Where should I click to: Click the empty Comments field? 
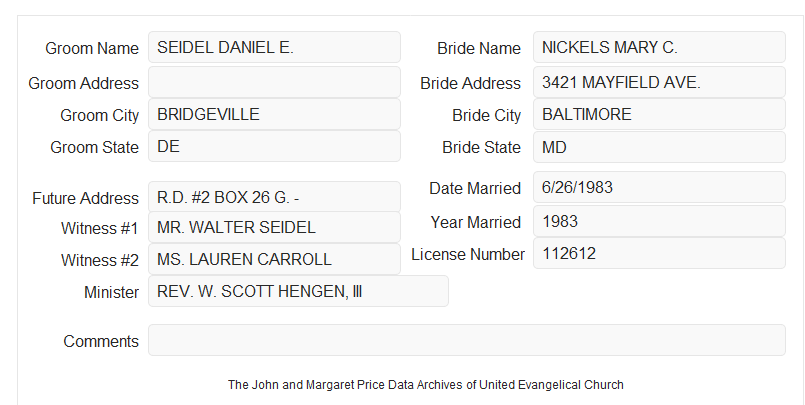click(467, 340)
